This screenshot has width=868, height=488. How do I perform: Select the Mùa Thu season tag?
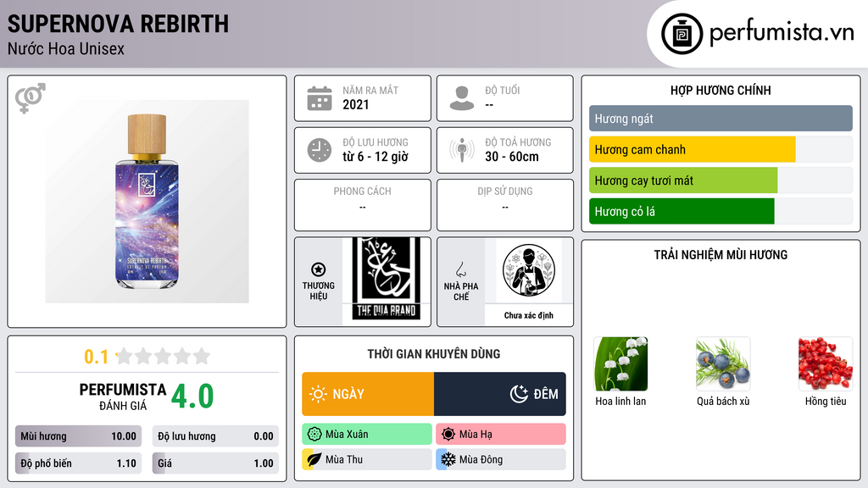(367, 459)
